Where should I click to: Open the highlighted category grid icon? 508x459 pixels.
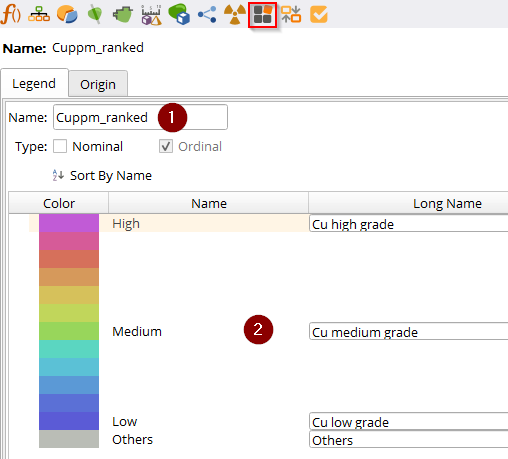(x=263, y=15)
